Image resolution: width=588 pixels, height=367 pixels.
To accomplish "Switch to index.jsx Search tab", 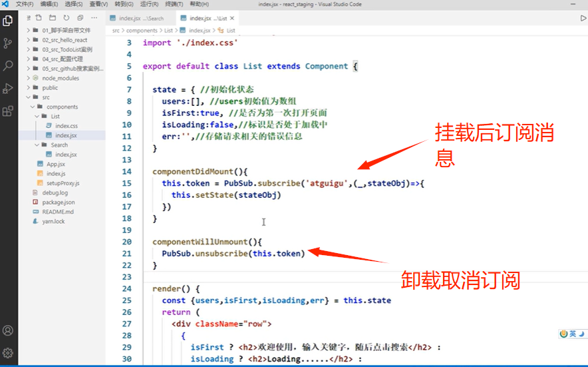I will (141, 18).
